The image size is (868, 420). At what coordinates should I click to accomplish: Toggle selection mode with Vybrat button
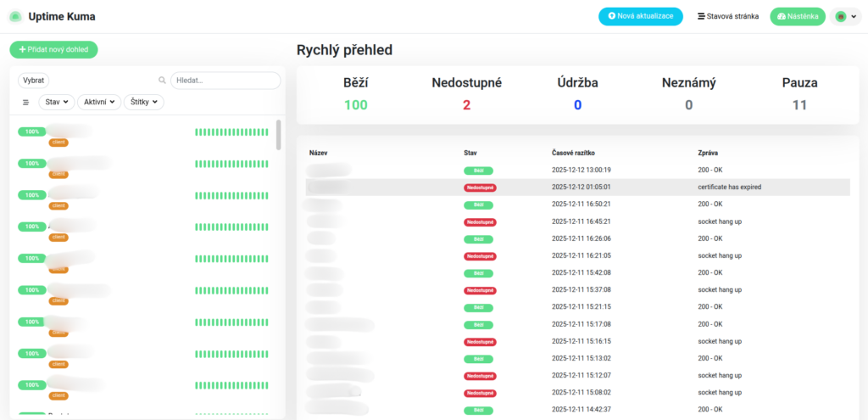(x=36, y=80)
